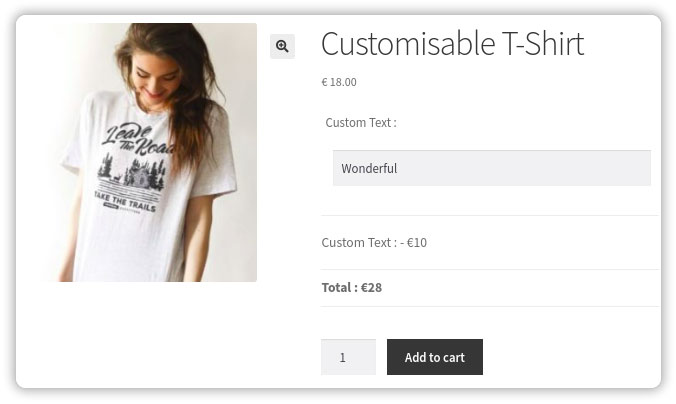The image size is (676, 404).
Task: Click the Customisable T-Shirt product title
Action: (x=452, y=44)
